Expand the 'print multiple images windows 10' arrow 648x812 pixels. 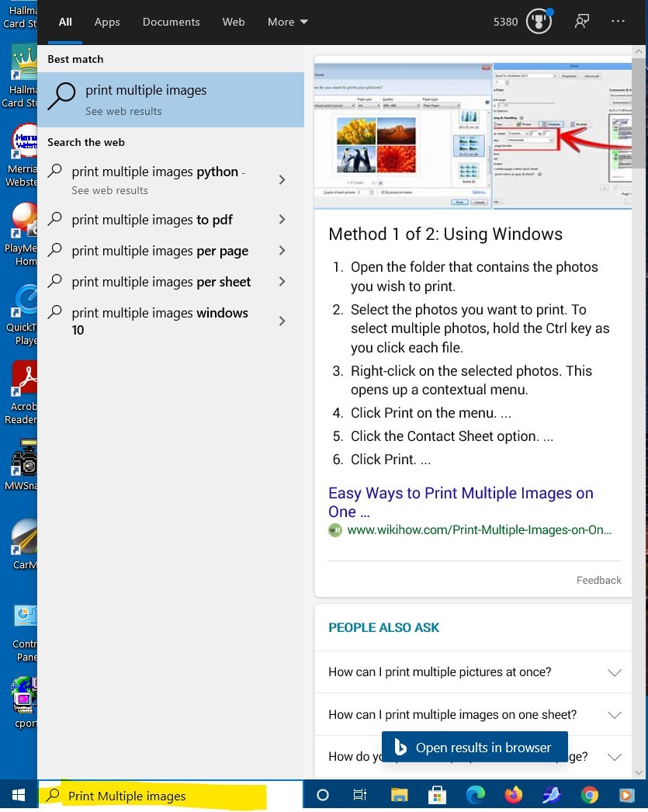pos(282,321)
